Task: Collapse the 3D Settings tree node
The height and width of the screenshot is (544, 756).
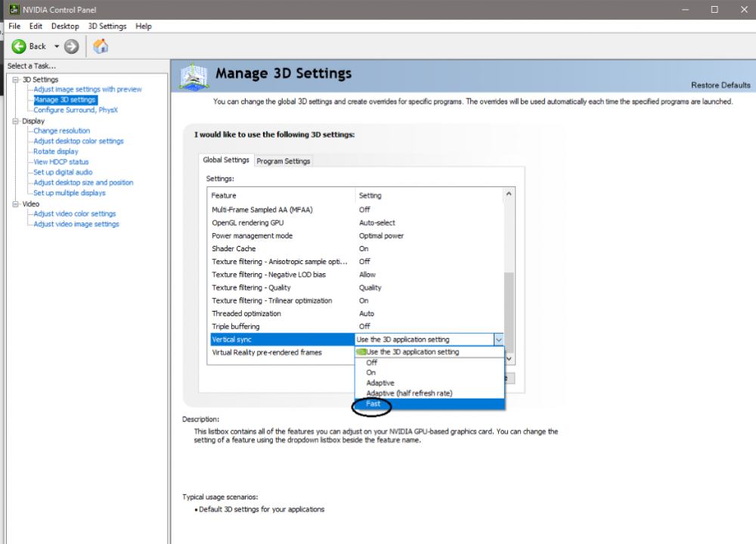Action: pos(15,79)
